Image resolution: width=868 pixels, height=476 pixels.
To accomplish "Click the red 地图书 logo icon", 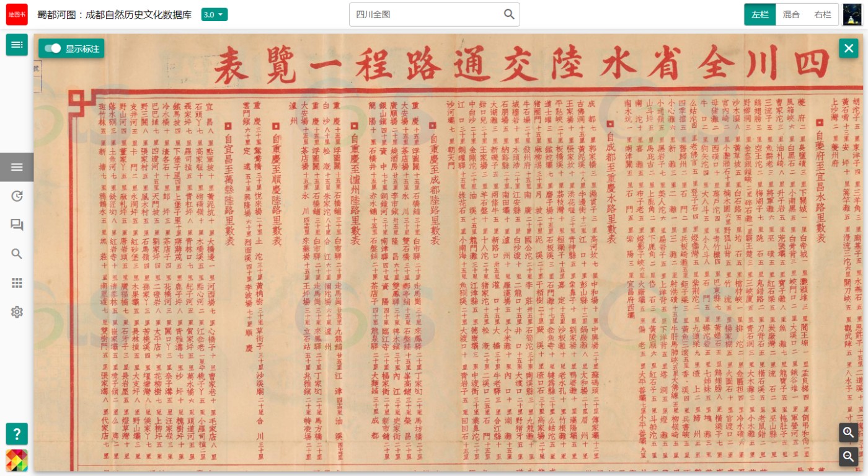I will (17, 14).
